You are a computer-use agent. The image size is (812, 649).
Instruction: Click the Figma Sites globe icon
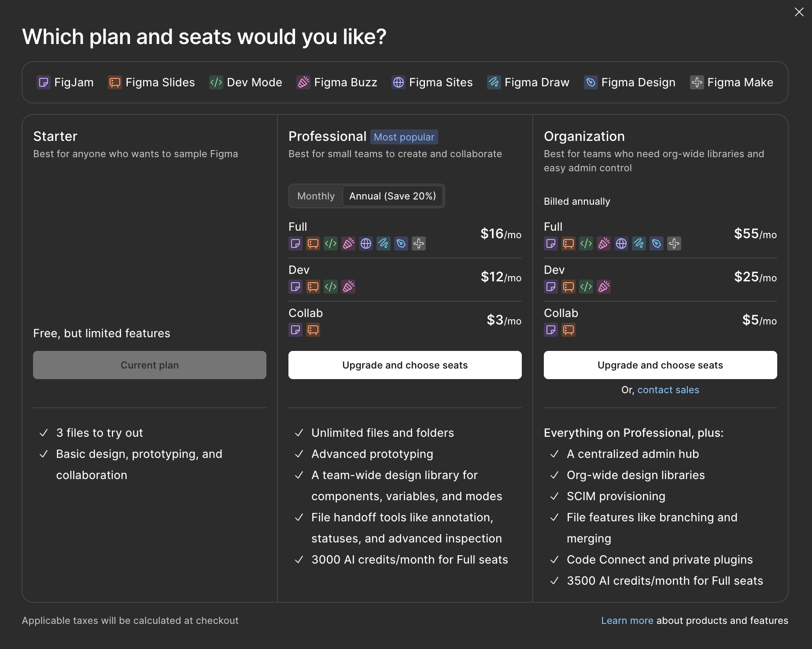pyautogui.click(x=399, y=82)
